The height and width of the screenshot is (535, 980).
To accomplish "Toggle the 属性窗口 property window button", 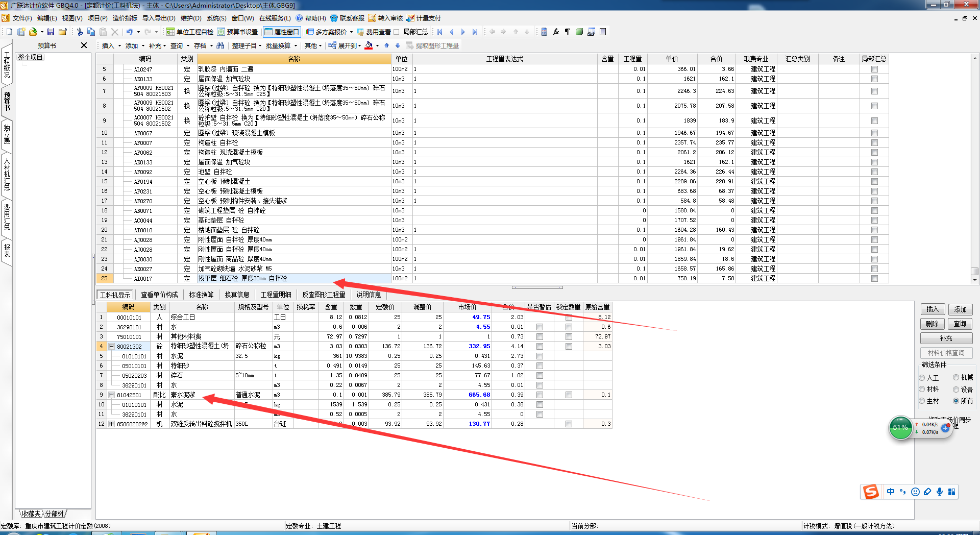I will [x=282, y=32].
